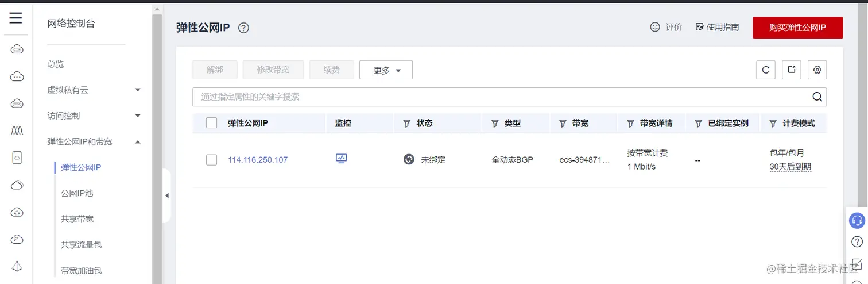Open 共享流量包 in sidebar
Viewport: 868px width, 284px height.
click(x=81, y=245)
